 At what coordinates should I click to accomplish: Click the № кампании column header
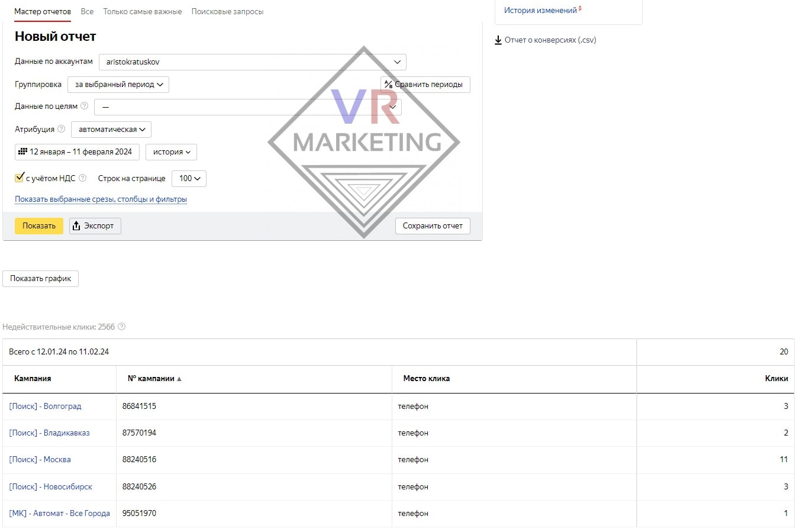(151, 379)
